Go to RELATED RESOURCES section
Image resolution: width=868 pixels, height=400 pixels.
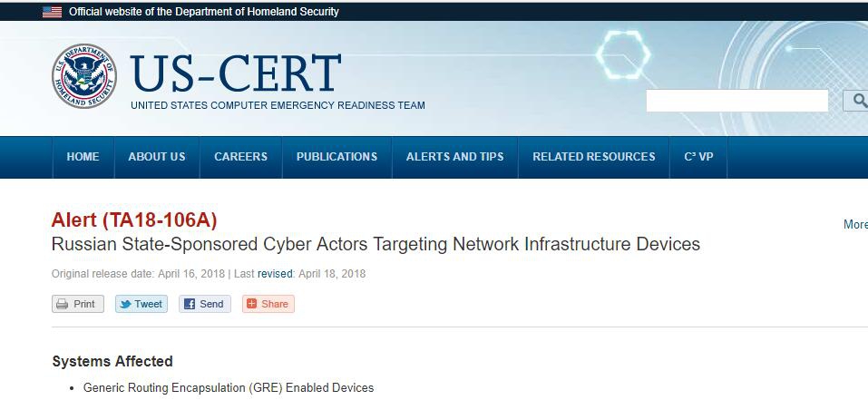pos(594,157)
